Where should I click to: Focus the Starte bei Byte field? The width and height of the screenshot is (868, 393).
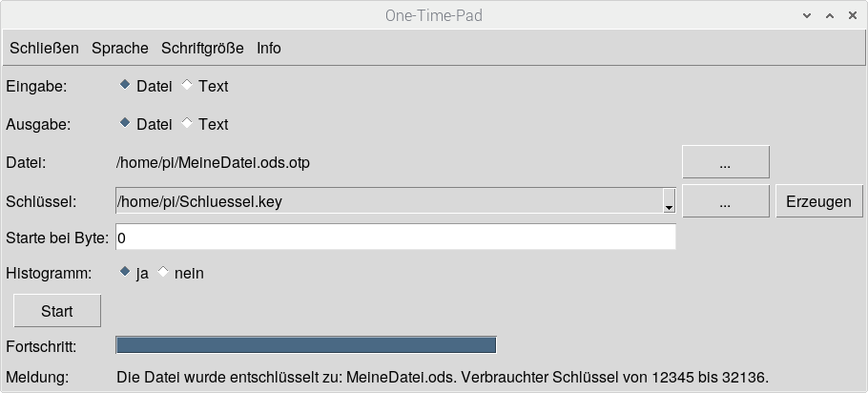coord(395,237)
